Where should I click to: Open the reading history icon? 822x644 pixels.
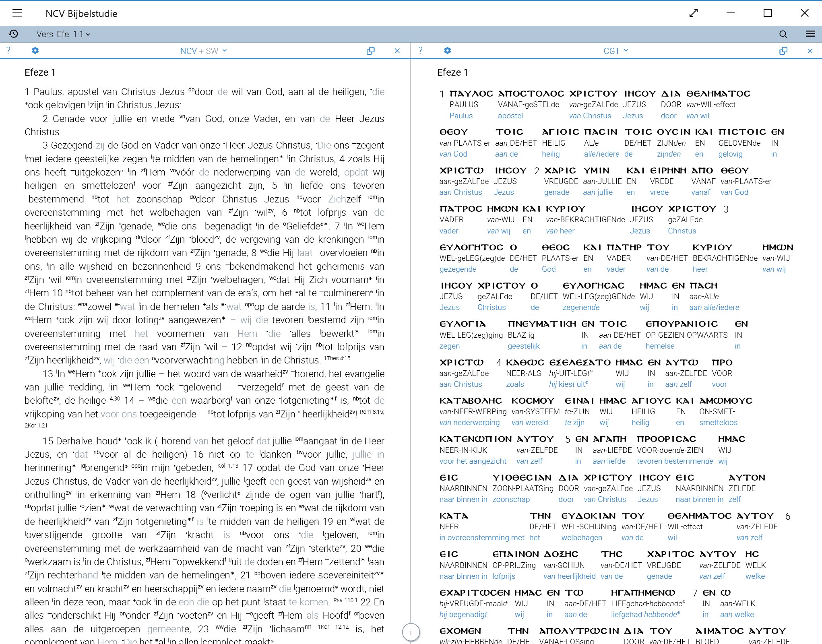[13, 34]
